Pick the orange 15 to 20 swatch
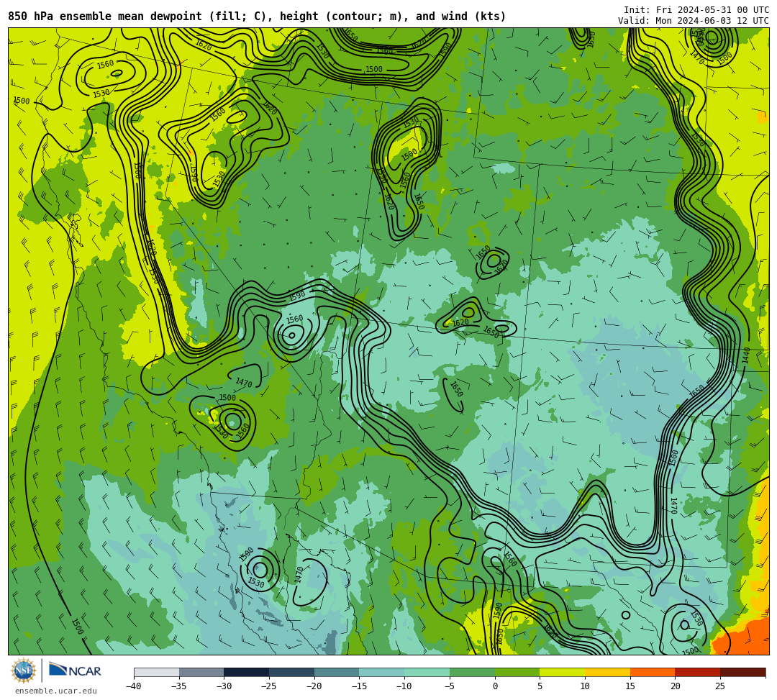777x700 pixels. click(x=653, y=672)
